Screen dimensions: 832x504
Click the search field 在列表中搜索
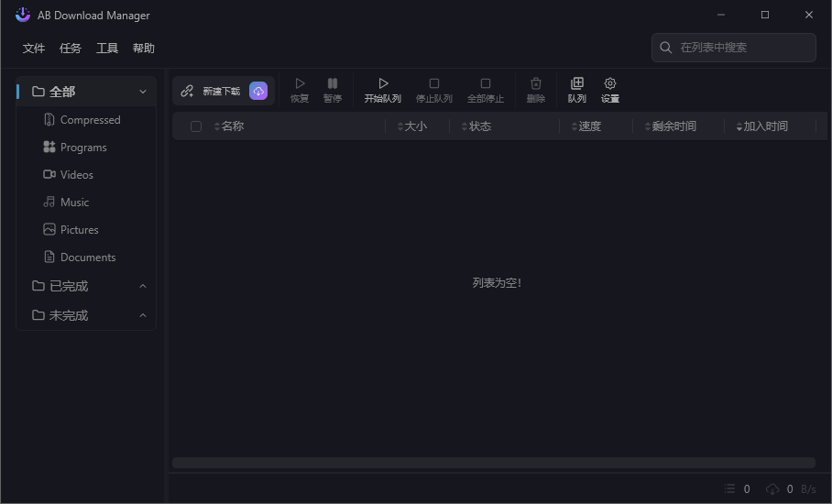[742, 48]
